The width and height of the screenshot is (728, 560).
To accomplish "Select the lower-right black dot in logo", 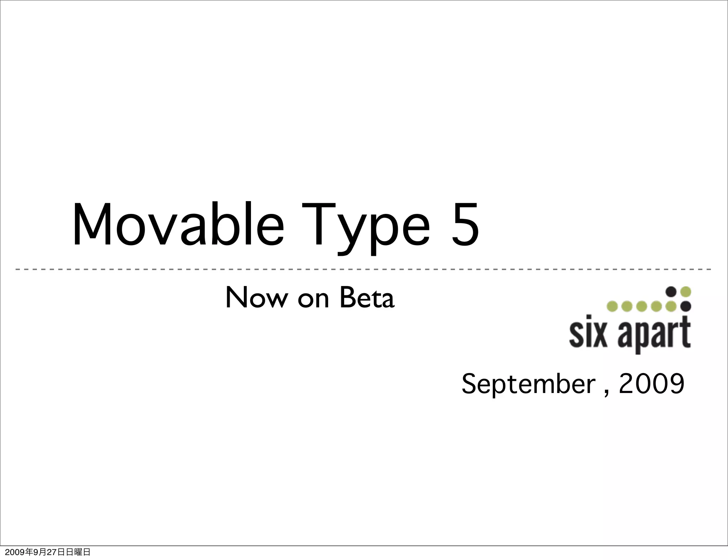I will [x=686, y=306].
